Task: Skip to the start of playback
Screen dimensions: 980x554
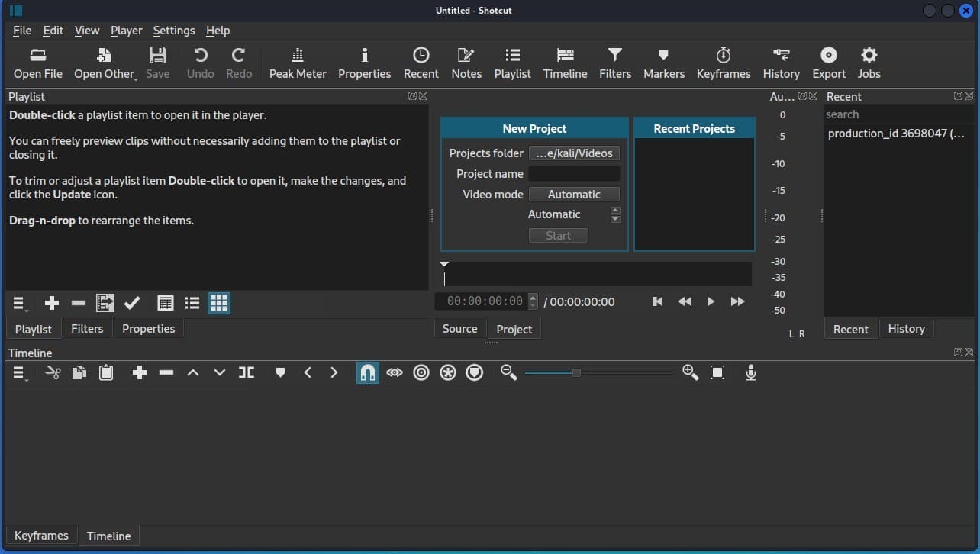Action: pyautogui.click(x=658, y=301)
